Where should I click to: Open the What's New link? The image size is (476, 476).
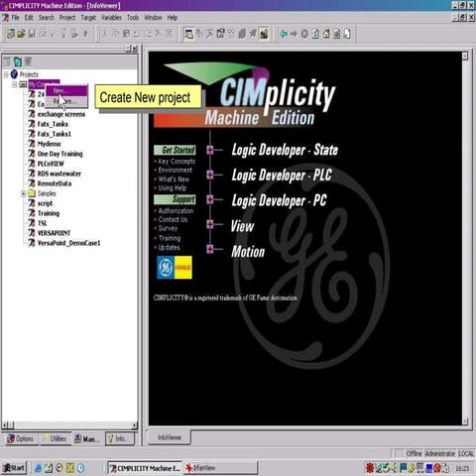[174, 179]
